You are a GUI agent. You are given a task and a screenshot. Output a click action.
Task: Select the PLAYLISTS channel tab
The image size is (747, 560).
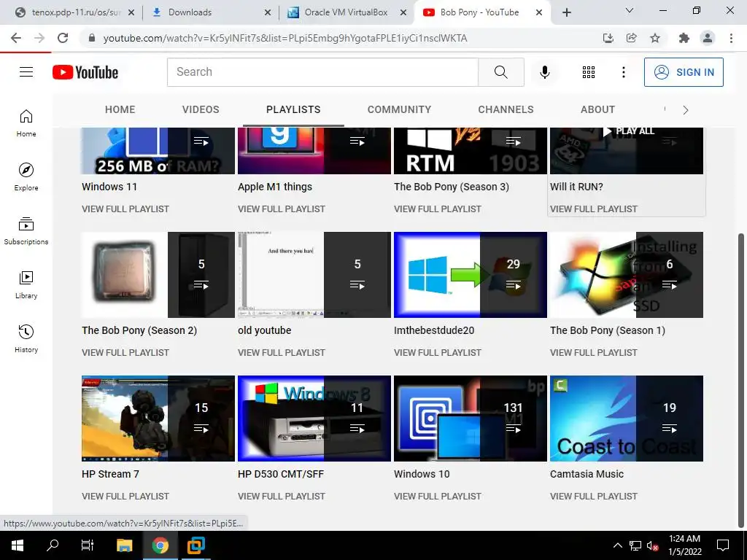coord(293,109)
